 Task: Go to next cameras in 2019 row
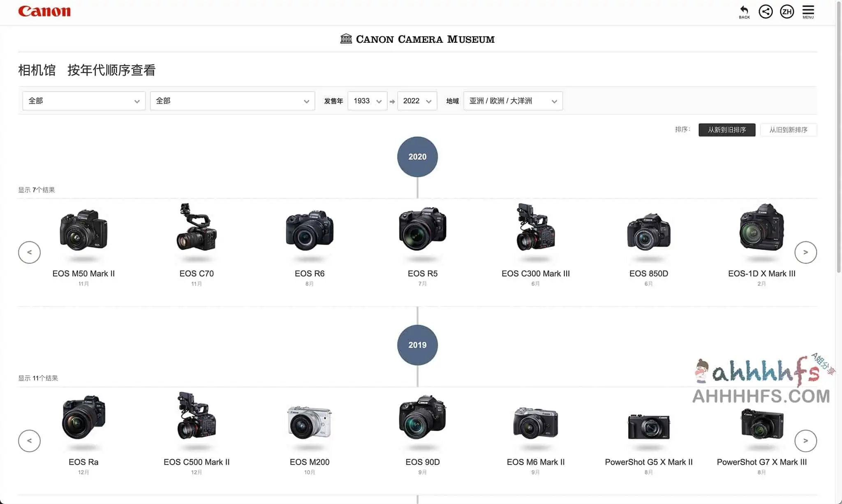point(805,441)
